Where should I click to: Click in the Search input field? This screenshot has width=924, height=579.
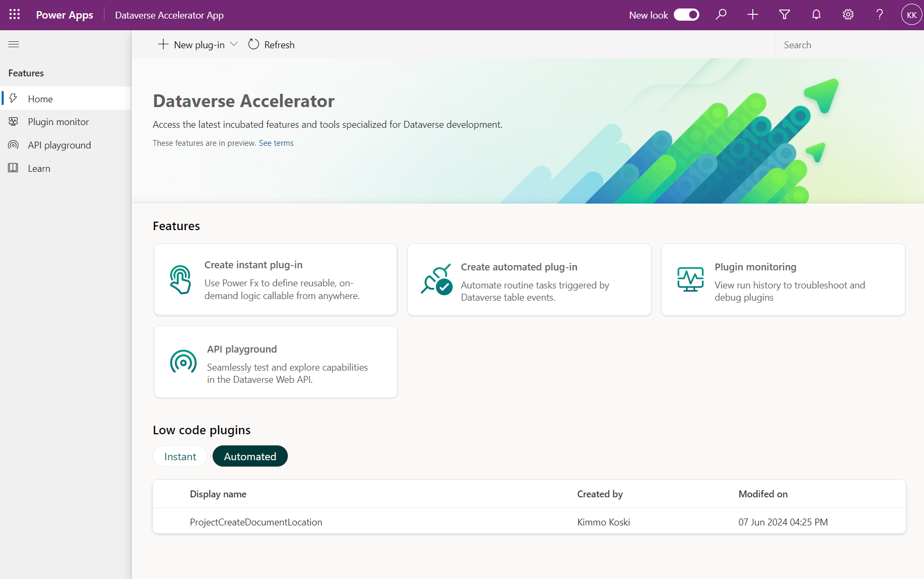[849, 45]
